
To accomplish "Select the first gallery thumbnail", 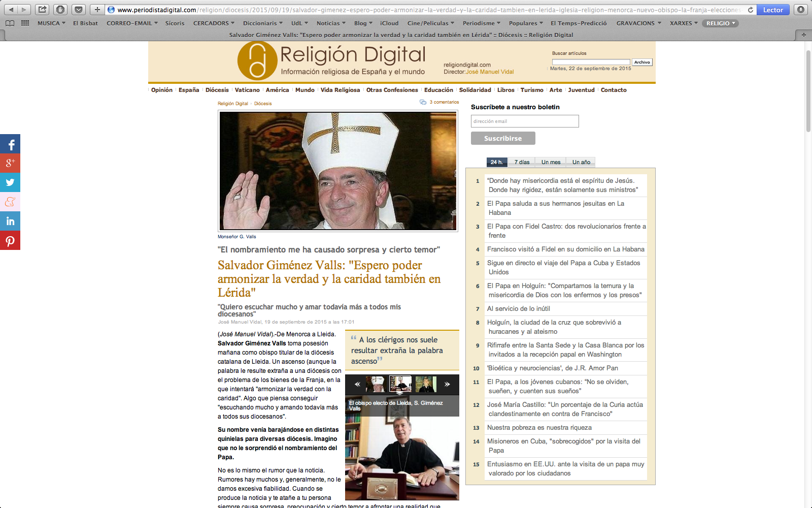I will pos(376,384).
